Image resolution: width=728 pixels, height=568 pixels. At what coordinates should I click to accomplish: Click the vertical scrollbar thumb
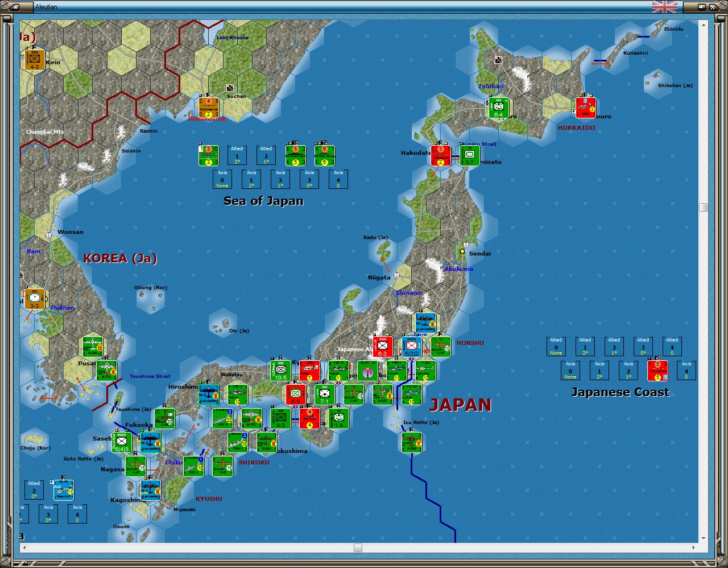(x=704, y=207)
